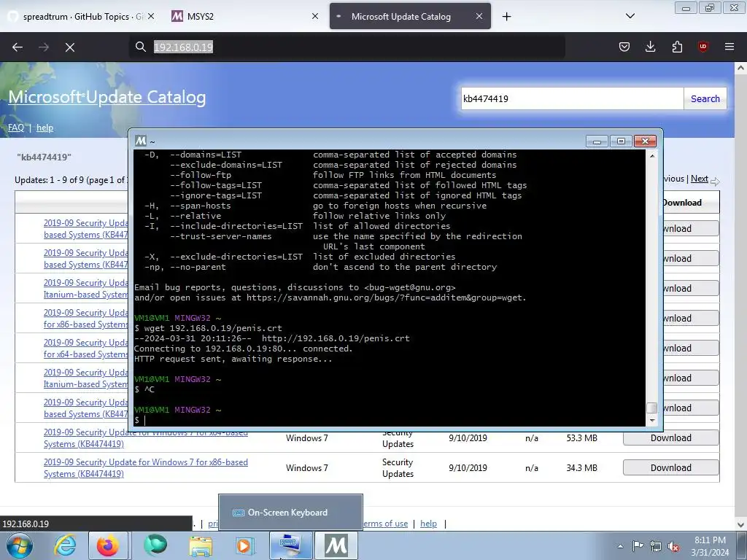Focus the address bar showing 192.168.0.19
Image resolution: width=747 pixels, height=560 pixels.
(x=347, y=47)
